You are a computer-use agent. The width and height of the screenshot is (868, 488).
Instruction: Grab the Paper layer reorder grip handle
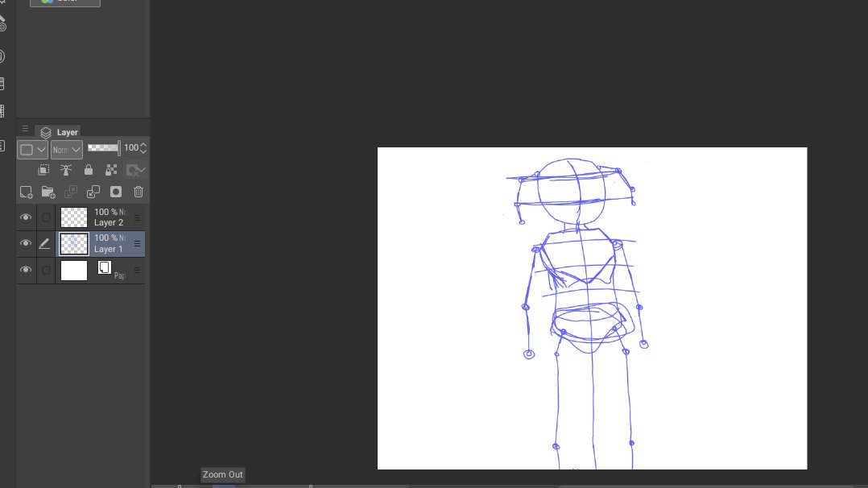(137, 271)
